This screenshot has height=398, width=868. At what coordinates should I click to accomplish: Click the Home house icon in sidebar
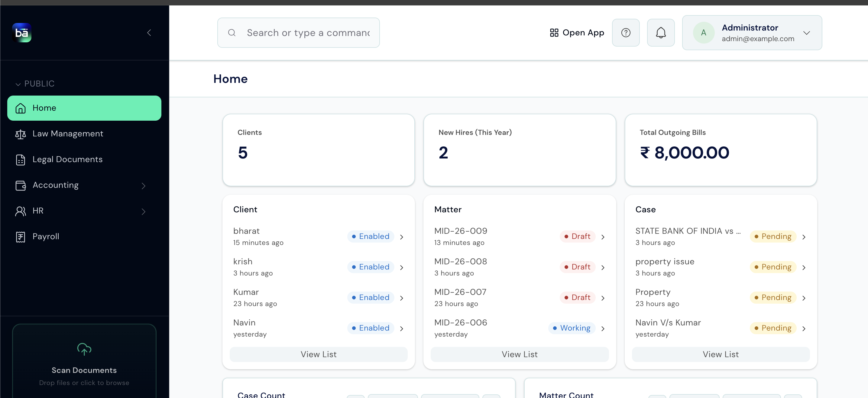pyautogui.click(x=21, y=108)
